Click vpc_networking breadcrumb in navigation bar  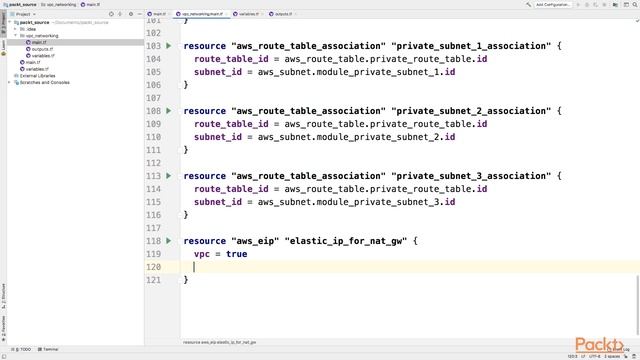[59, 4]
